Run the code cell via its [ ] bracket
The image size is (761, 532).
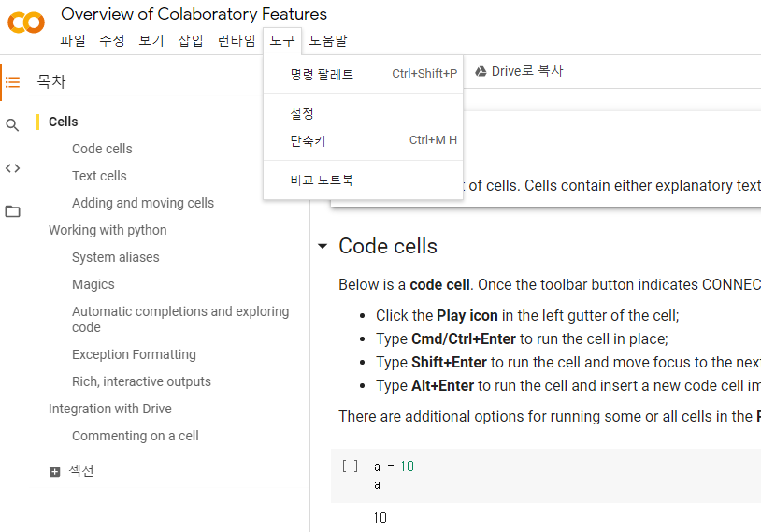(350, 467)
